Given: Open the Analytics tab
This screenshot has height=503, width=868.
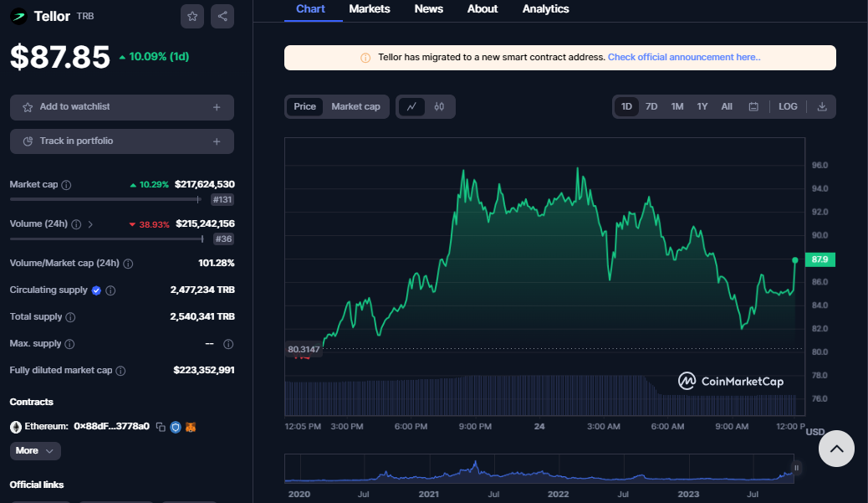Looking at the screenshot, I should tap(546, 9).
